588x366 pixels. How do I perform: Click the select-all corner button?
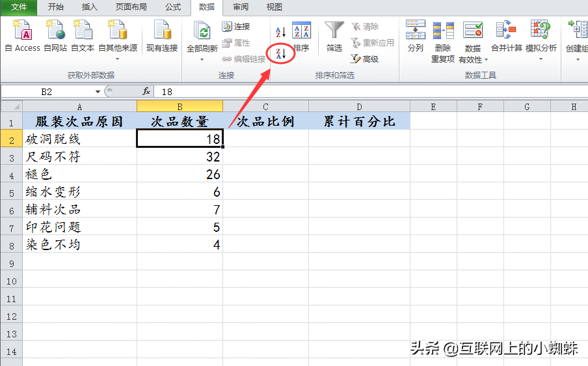[x=12, y=106]
